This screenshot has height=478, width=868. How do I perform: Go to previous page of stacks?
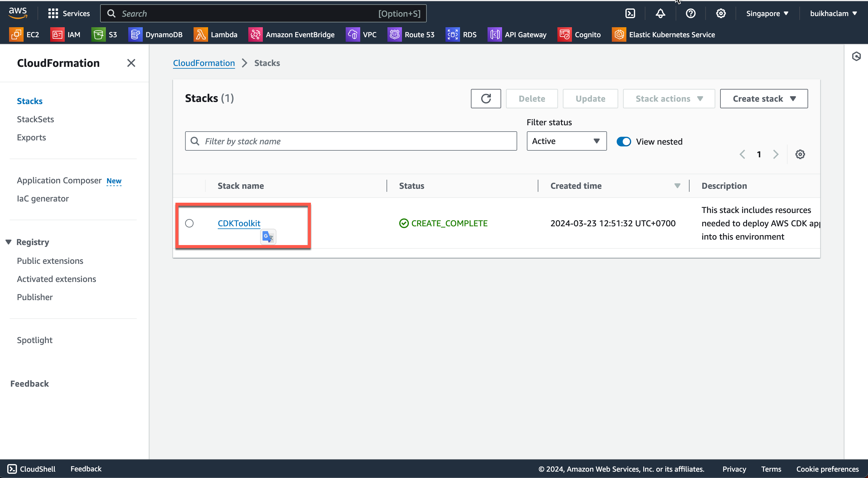742,154
